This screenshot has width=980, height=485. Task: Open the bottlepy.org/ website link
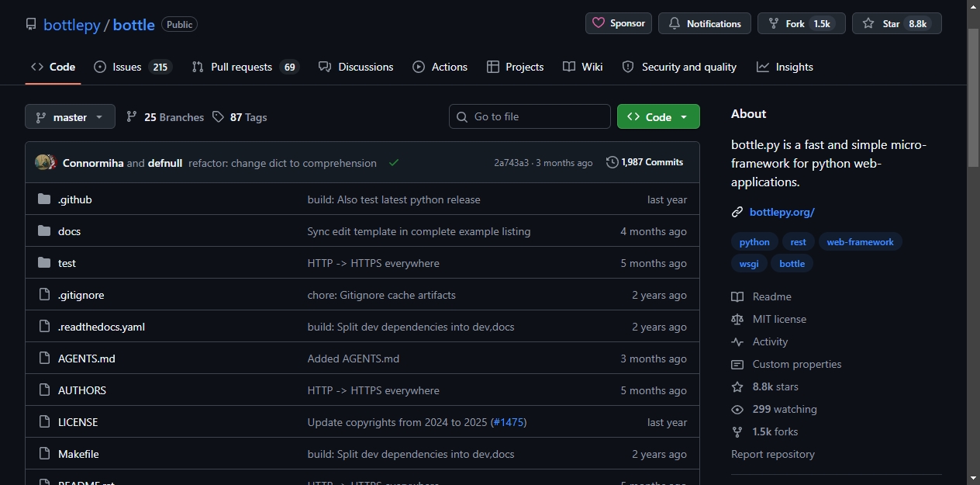[782, 212]
